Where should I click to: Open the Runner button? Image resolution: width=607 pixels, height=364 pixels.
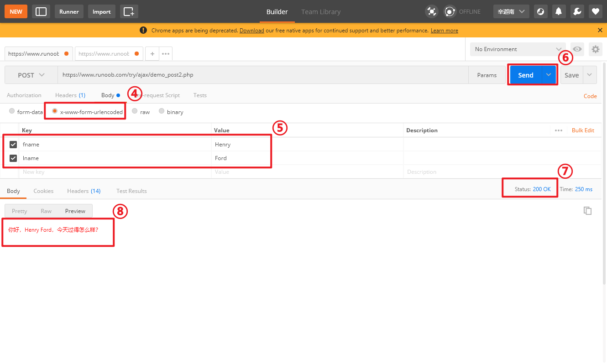coord(69,11)
